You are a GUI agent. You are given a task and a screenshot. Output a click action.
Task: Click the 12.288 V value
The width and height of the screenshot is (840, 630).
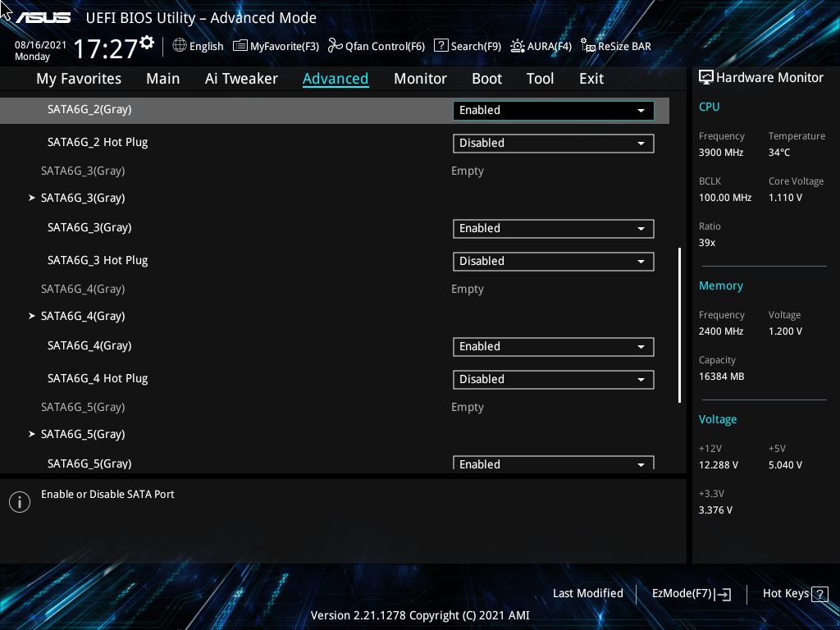click(x=719, y=465)
